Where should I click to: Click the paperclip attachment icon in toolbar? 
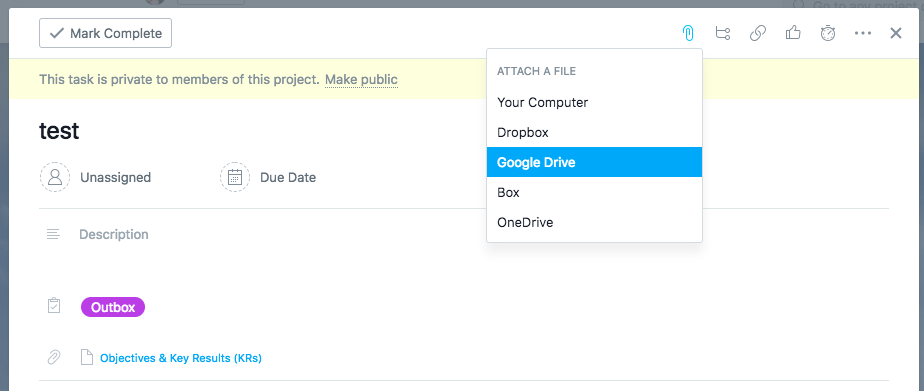(688, 34)
